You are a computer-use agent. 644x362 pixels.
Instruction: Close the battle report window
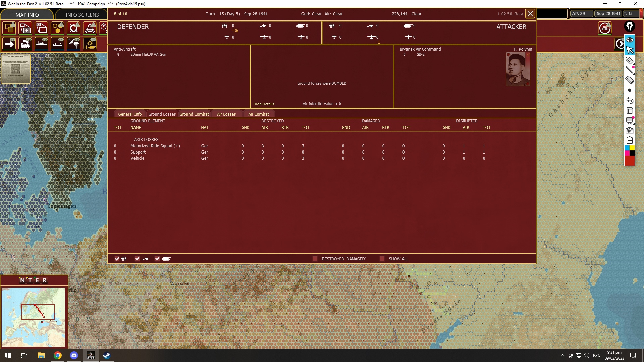pos(530,14)
